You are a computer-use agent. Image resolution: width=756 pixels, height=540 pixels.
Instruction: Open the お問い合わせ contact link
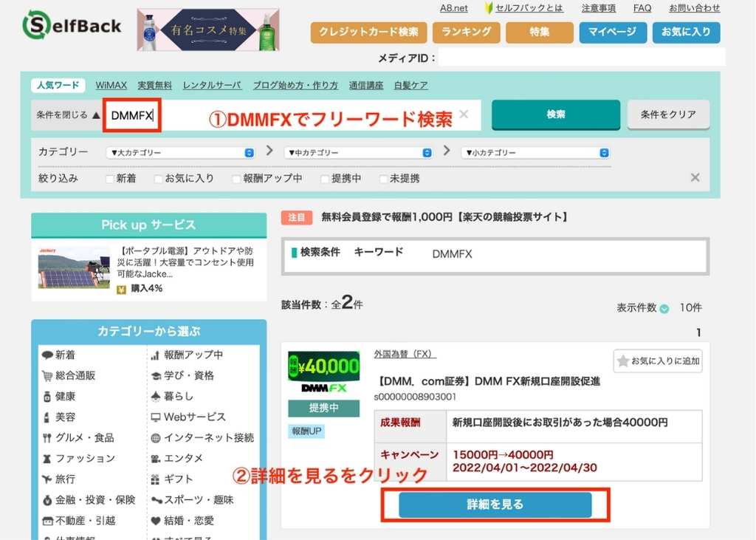pos(694,7)
